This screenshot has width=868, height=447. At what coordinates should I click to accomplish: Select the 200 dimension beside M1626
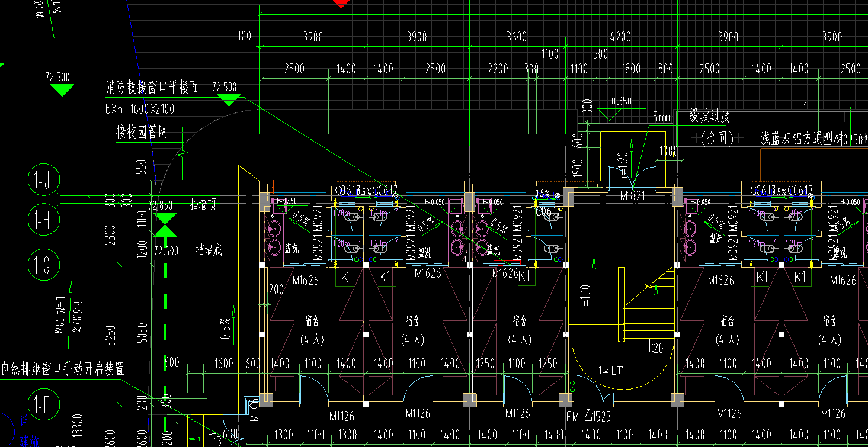click(x=276, y=290)
